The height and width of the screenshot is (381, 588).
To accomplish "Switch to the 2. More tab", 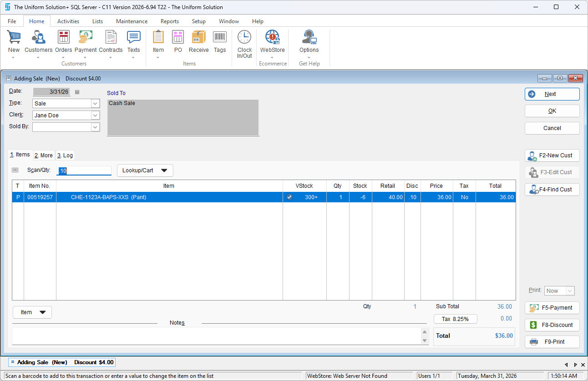I will click(44, 155).
